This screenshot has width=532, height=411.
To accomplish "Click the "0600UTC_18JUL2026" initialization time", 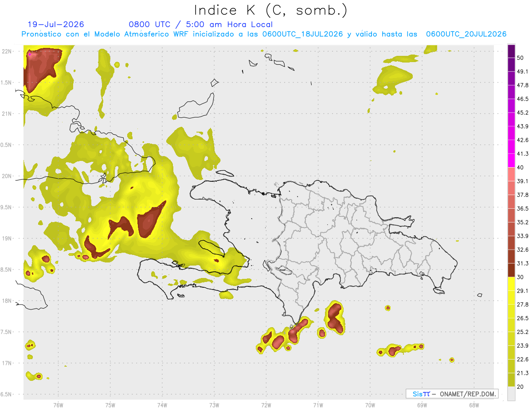I will (x=302, y=34).
